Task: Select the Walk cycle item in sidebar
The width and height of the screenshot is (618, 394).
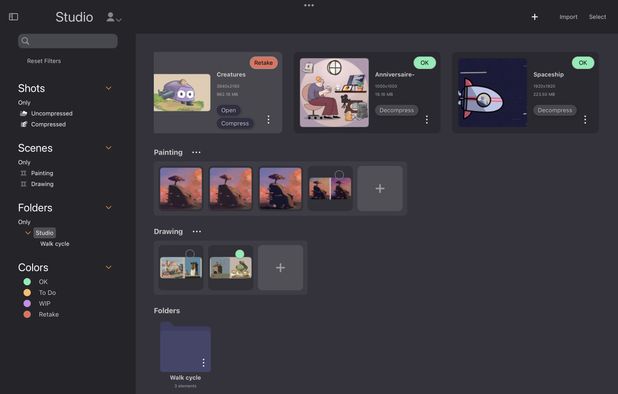Action: (x=55, y=244)
